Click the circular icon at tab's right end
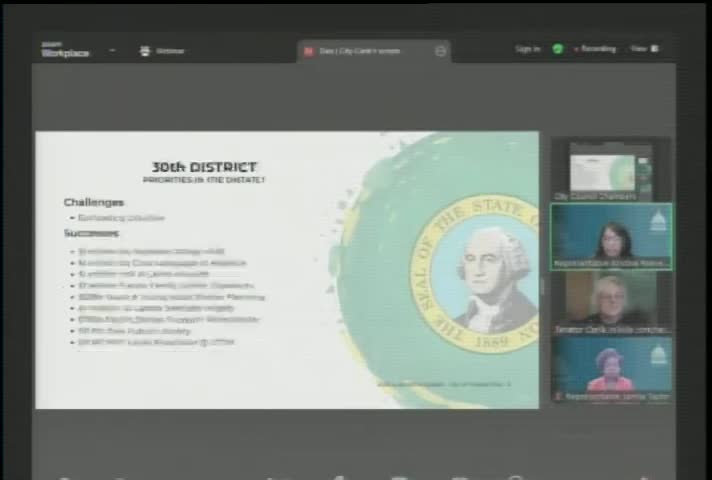712x480 pixels. pyautogui.click(x=440, y=51)
